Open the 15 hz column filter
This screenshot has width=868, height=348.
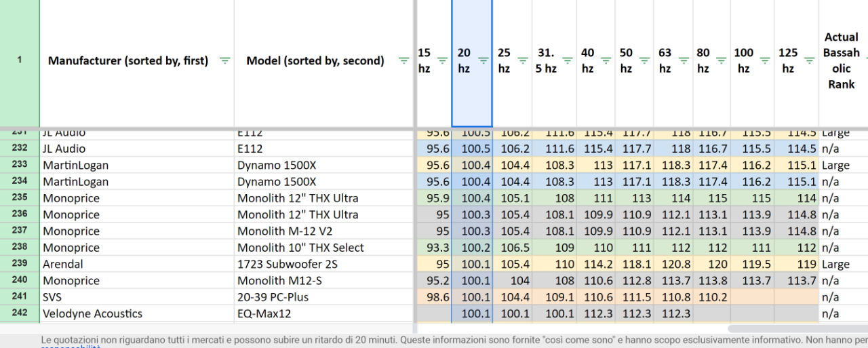click(x=442, y=60)
